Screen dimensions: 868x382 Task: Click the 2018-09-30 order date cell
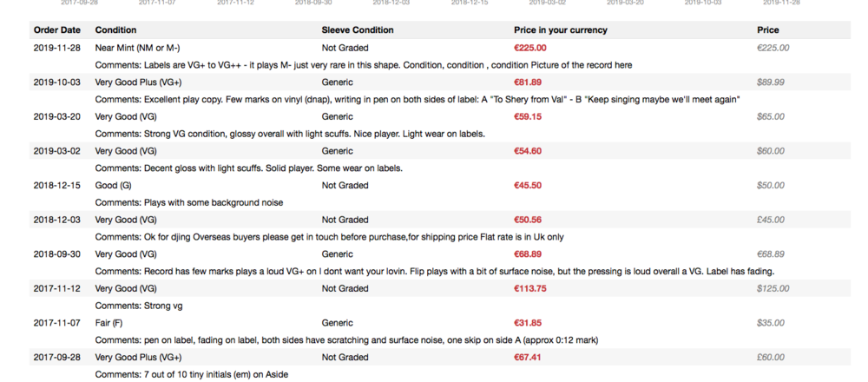tap(57, 254)
